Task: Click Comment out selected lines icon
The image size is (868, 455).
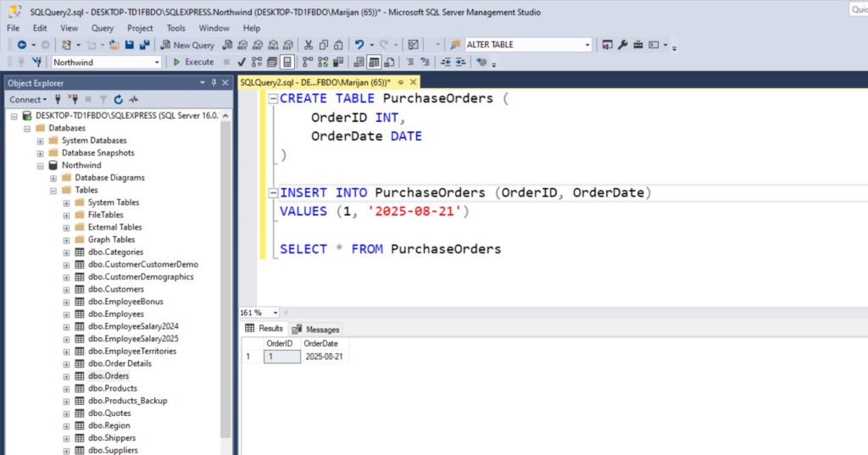Action: point(410,62)
